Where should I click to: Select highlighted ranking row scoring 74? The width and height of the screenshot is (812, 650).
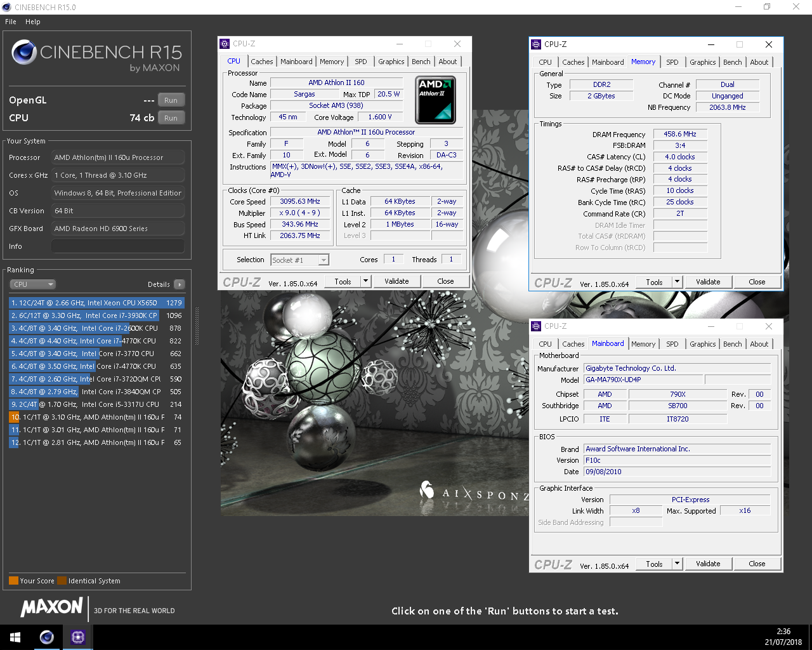96,417
